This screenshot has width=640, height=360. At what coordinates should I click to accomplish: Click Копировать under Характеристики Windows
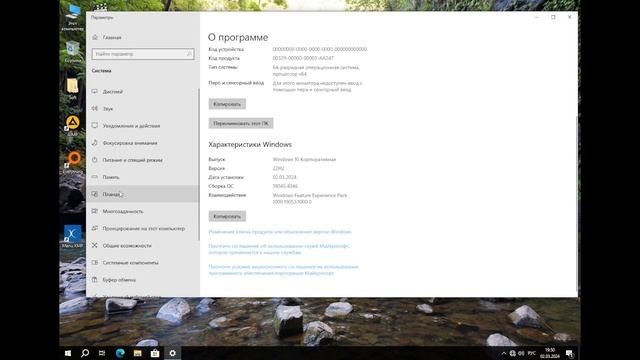pos(227,216)
